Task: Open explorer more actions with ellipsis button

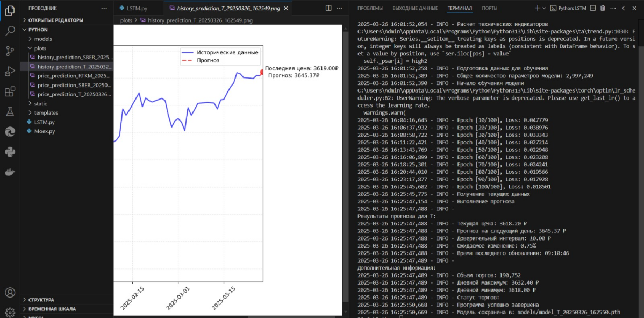Action: coord(104,8)
